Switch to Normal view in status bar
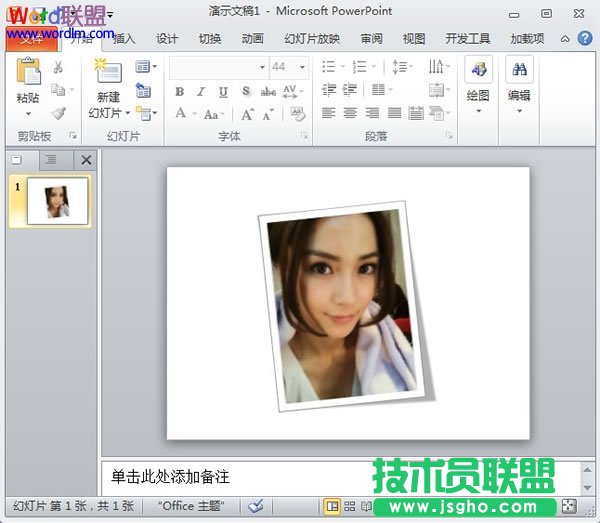This screenshot has width=600, height=523. click(332, 506)
